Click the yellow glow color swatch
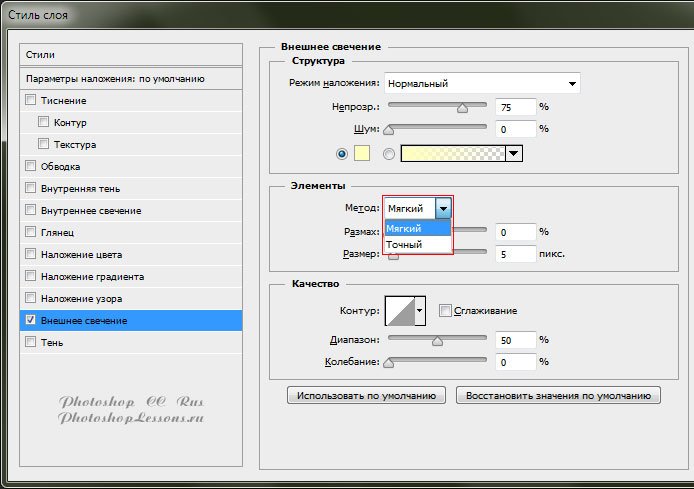694x489 pixels. coord(362,153)
